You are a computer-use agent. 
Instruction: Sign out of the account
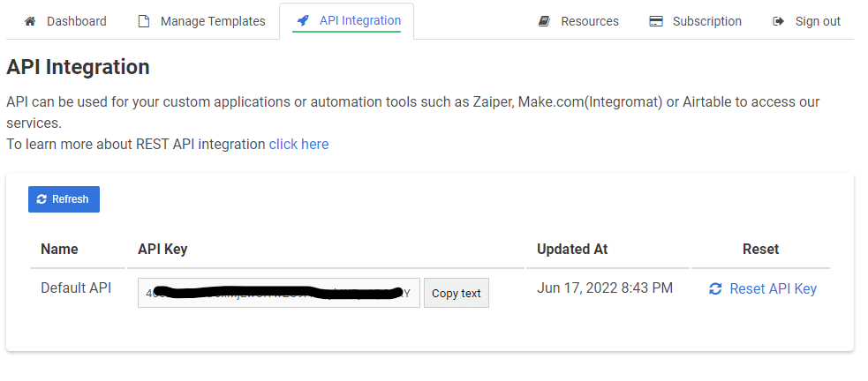point(807,21)
